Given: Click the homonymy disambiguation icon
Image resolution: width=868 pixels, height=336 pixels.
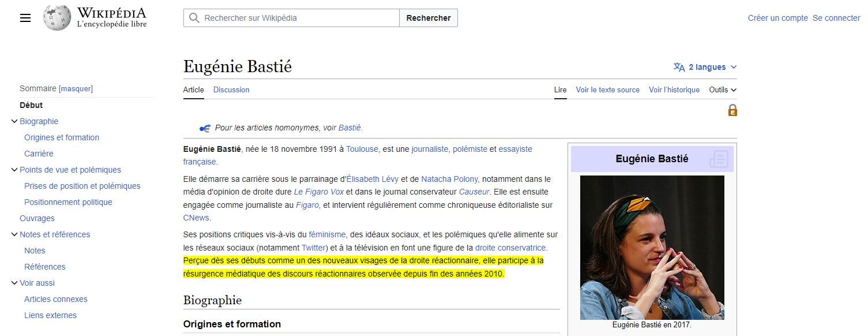Looking at the screenshot, I should click(205, 128).
